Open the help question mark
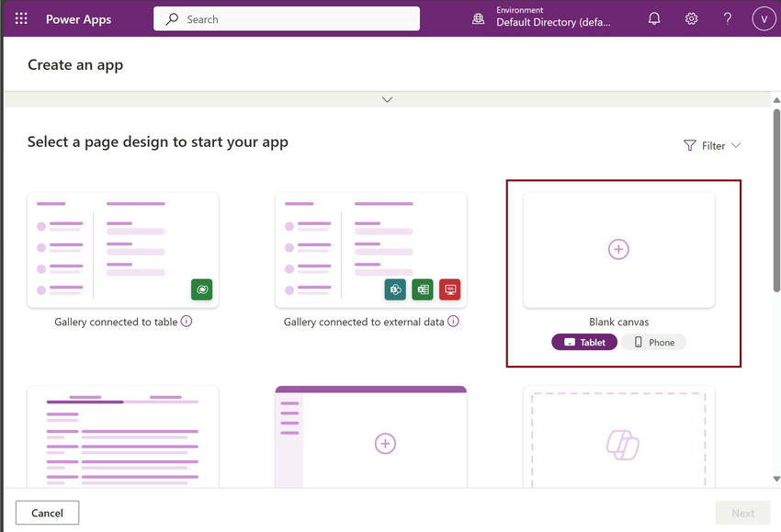 pyautogui.click(x=727, y=19)
